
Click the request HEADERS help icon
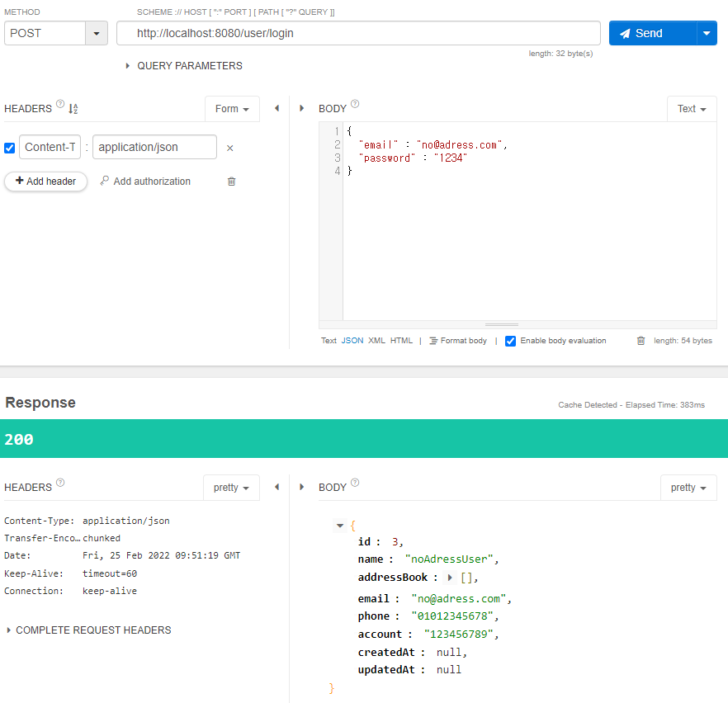60,103
